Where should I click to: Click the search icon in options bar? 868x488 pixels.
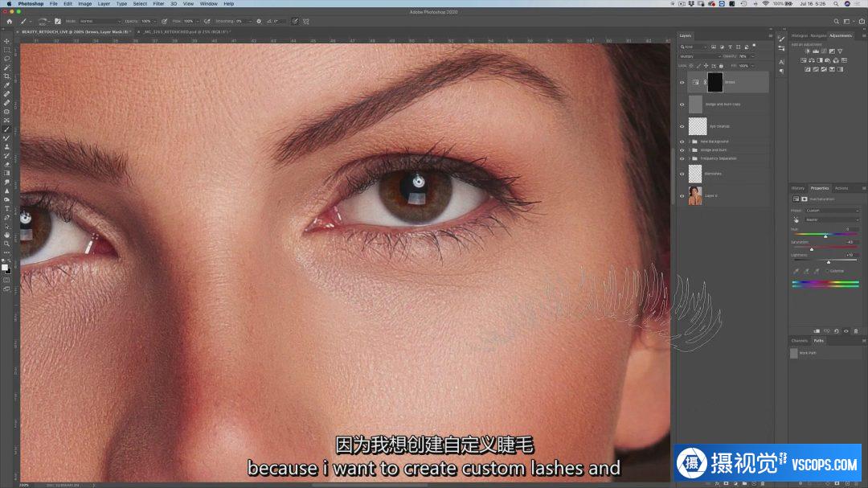click(x=837, y=21)
